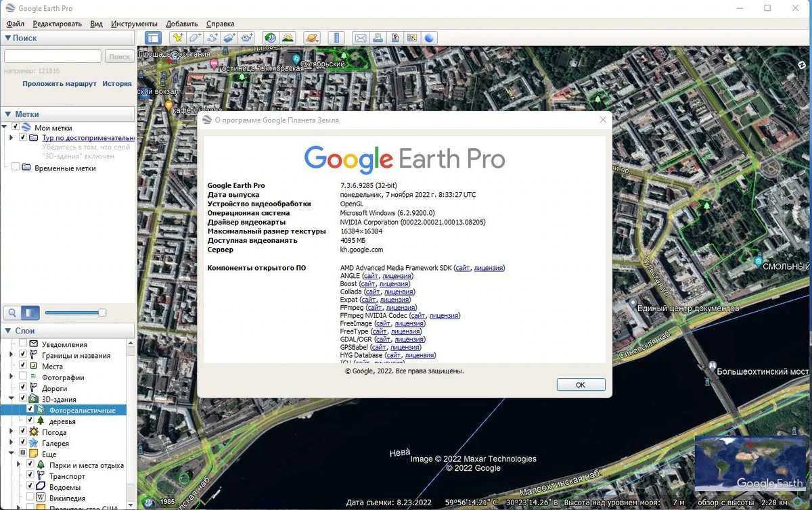This screenshot has width=812, height=510.
Task: Close the About Google Earth dialog
Action: coord(603,120)
